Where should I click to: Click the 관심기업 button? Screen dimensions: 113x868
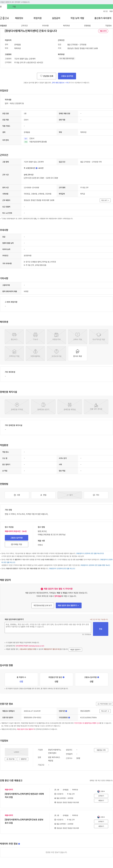tap(10, 759)
